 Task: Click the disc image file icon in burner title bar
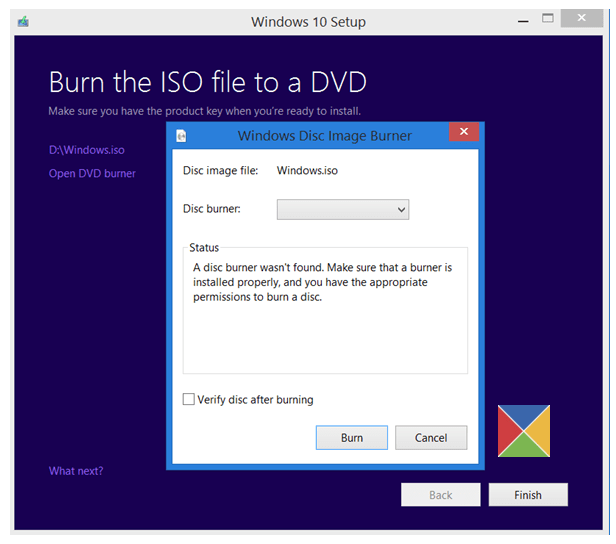pyautogui.click(x=181, y=136)
